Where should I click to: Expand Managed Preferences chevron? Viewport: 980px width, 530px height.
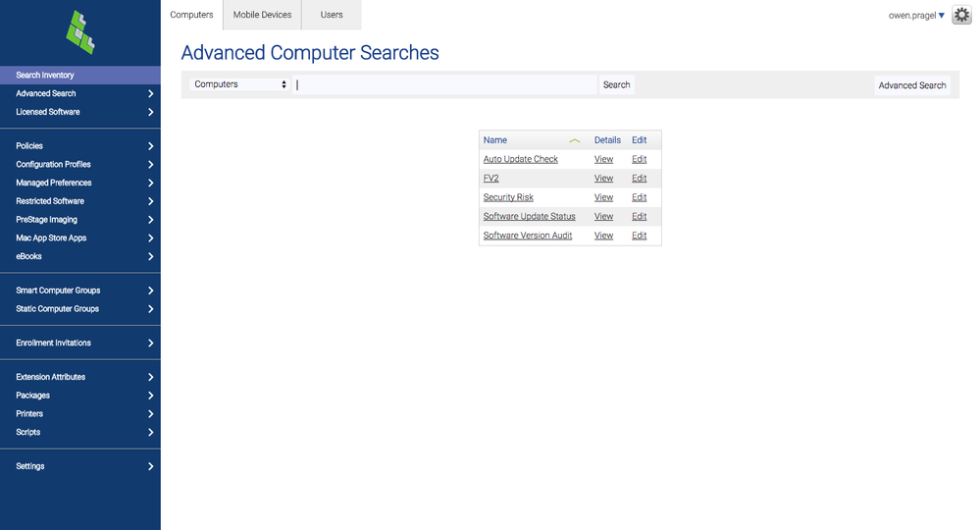click(151, 184)
